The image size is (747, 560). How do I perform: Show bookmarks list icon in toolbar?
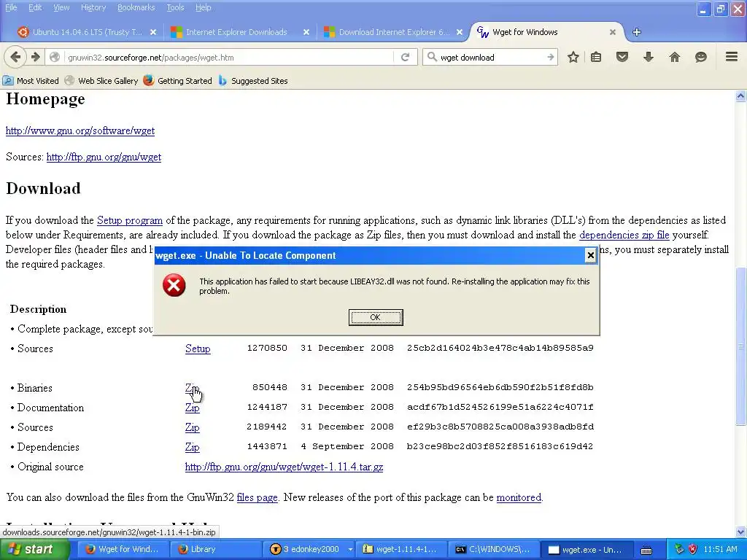[596, 57]
